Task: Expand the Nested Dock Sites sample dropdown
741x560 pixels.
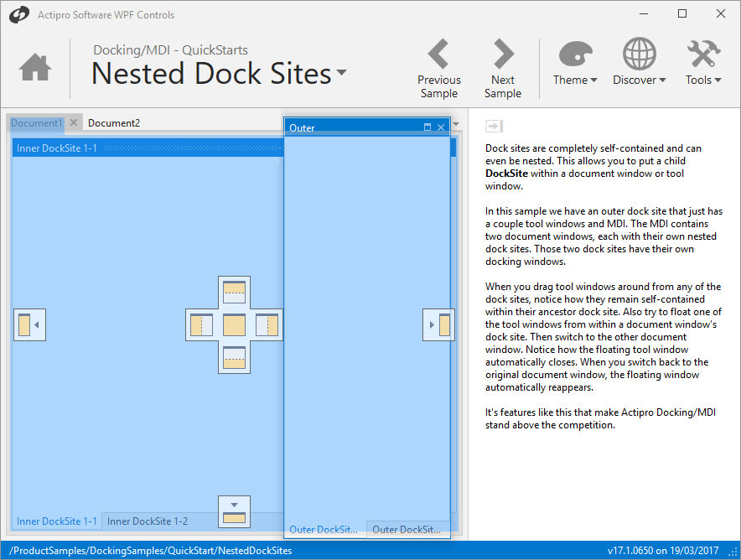Action: coord(341,73)
